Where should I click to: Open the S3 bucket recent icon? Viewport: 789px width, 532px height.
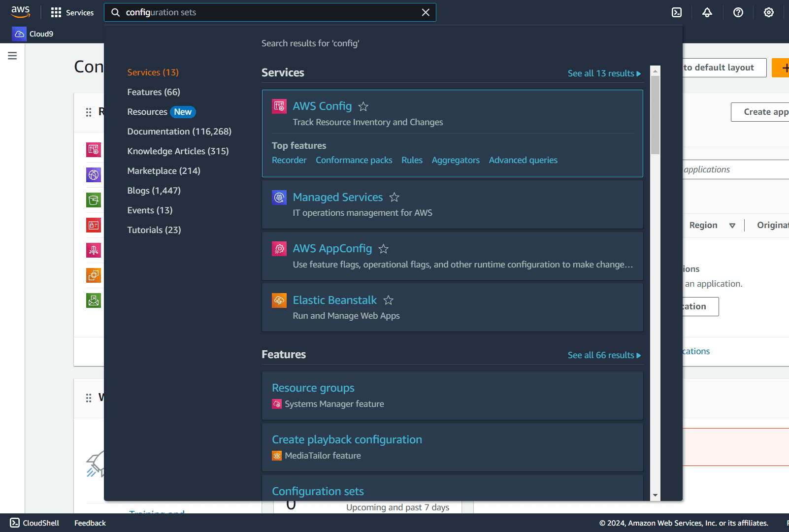click(94, 200)
